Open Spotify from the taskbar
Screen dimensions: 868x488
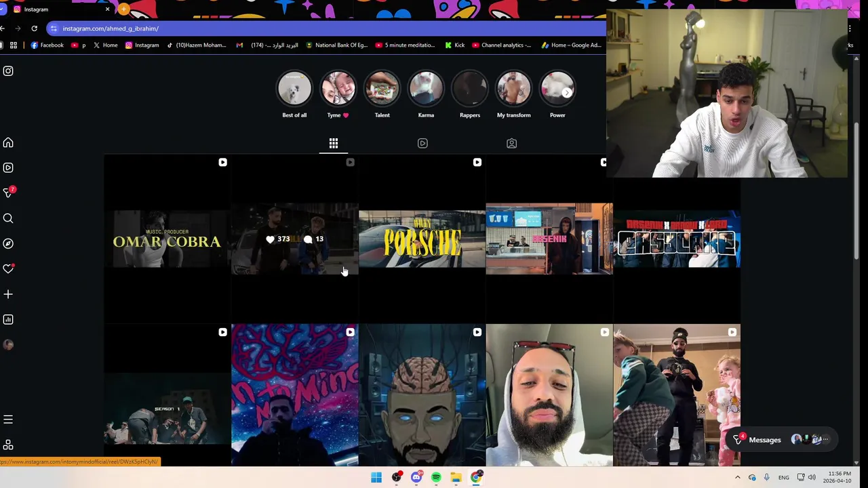[436, 477]
